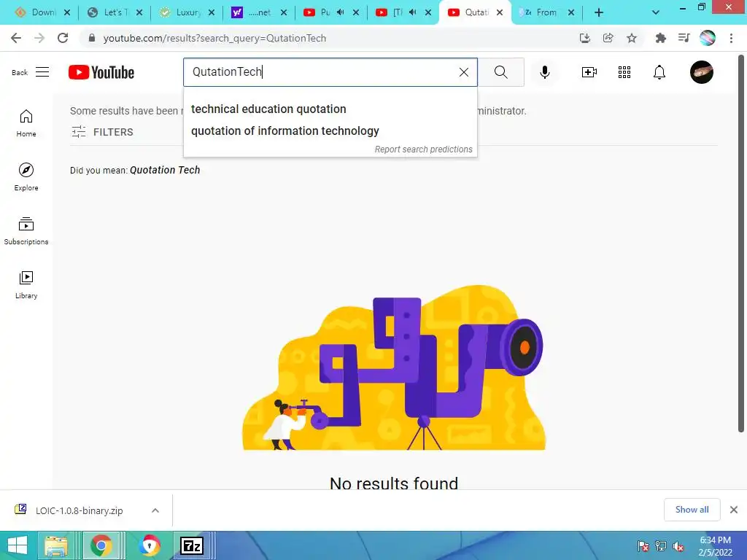Screen dimensions: 747x560
Task: Open media controls icon in toolbar
Action: point(684,38)
